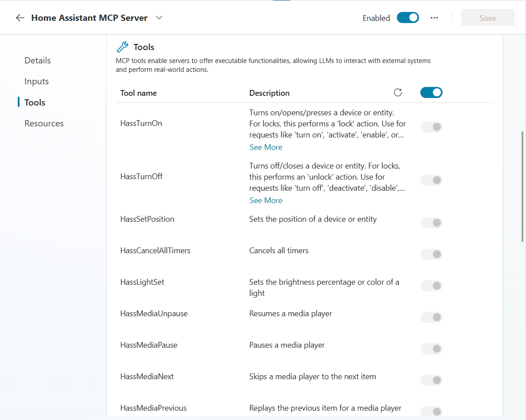
Task: Click the 'Enabled' label in header
Action: [376, 18]
